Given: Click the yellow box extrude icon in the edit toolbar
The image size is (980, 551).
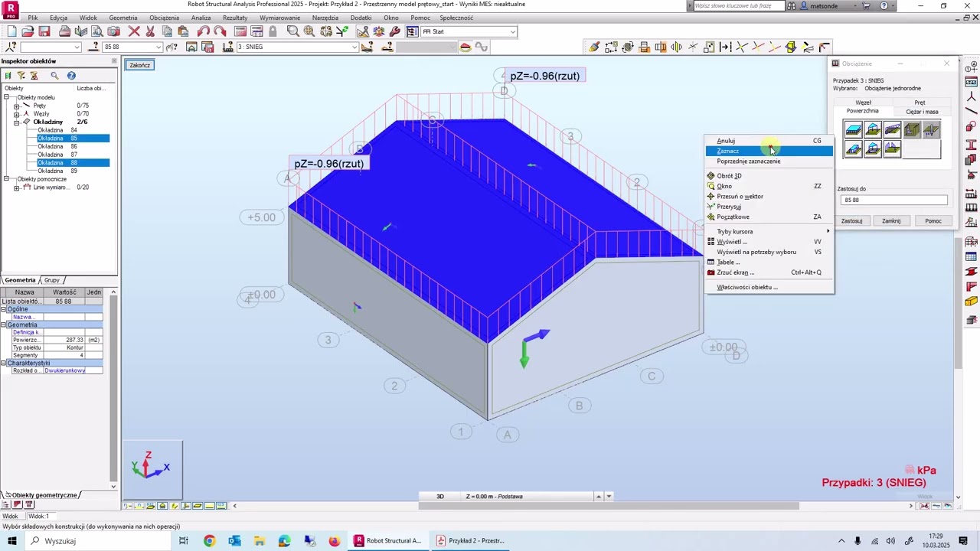Looking at the screenshot, I should point(791,47).
